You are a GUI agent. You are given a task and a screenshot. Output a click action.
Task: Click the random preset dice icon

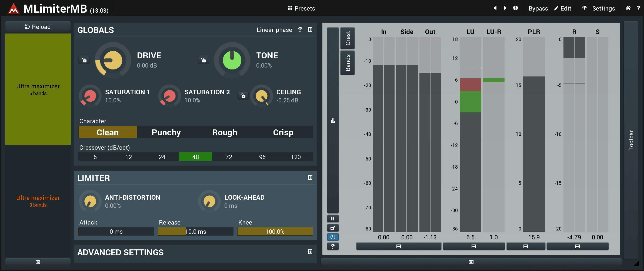tap(515, 8)
